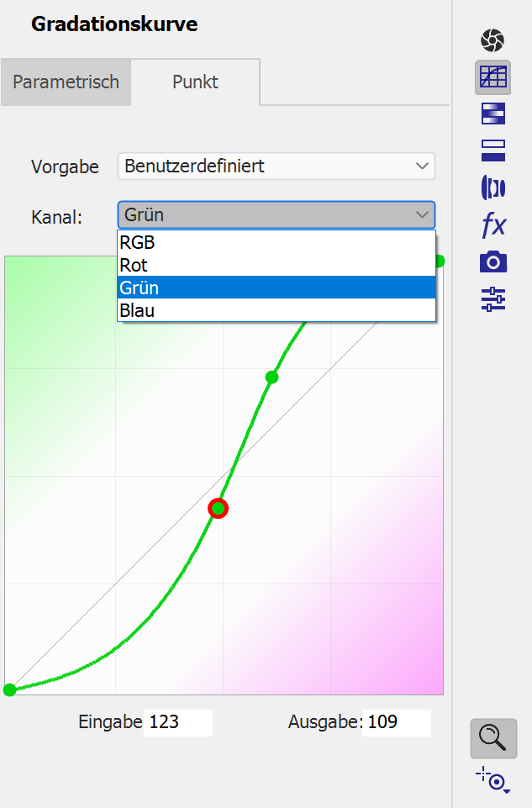This screenshot has width=532, height=808.
Task: Open the sliders presets icon
Action: tap(492, 299)
